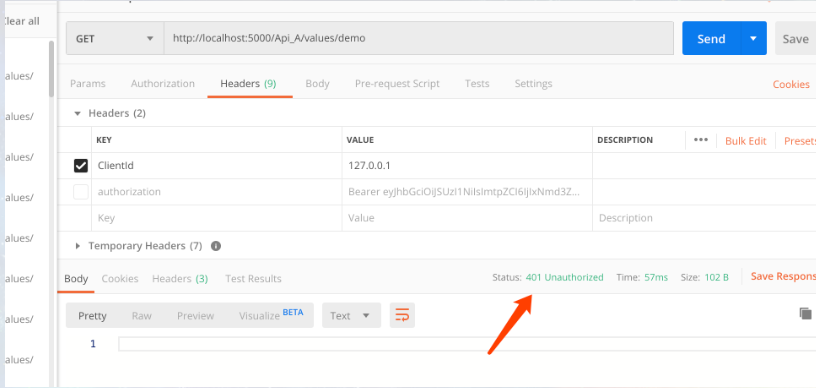816x388 pixels.
Task: Select the response Cookies tab
Action: [x=120, y=279]
